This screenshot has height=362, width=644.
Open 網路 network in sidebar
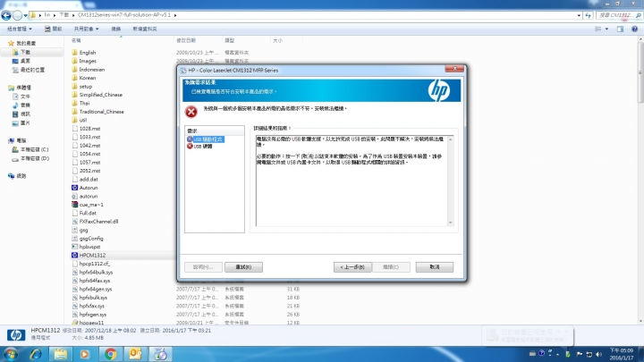pyautogui.click(x=17, y=176)
